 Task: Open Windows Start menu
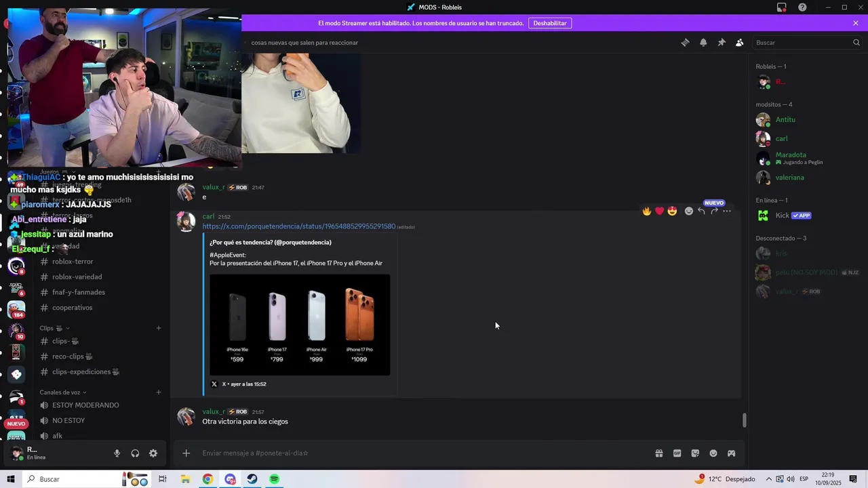(x=11, y=479)
